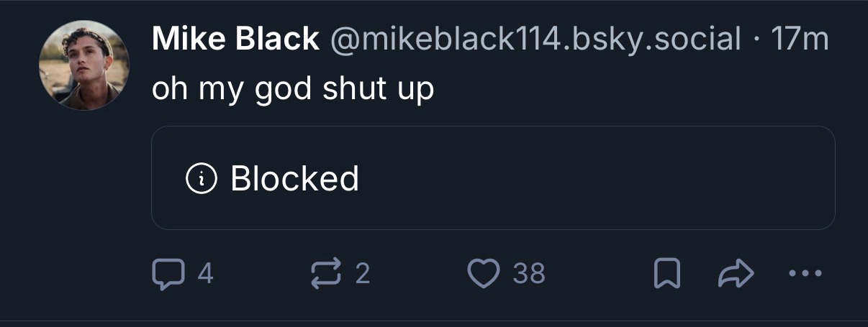Image resolution: width=868 pixels, height=327 pixels.
Task: Click the Mike Black display name
Action: (235, 40)
